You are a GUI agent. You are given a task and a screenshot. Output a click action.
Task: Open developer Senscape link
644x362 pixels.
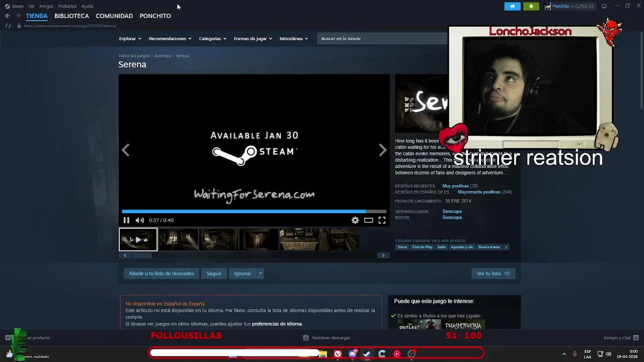click(x=452, y=212)
